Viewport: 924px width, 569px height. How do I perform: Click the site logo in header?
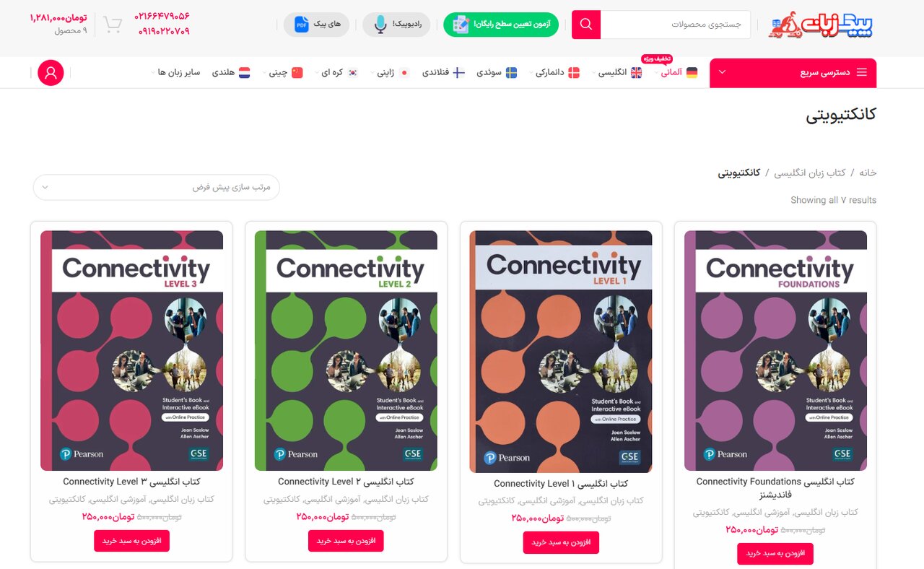820,25
